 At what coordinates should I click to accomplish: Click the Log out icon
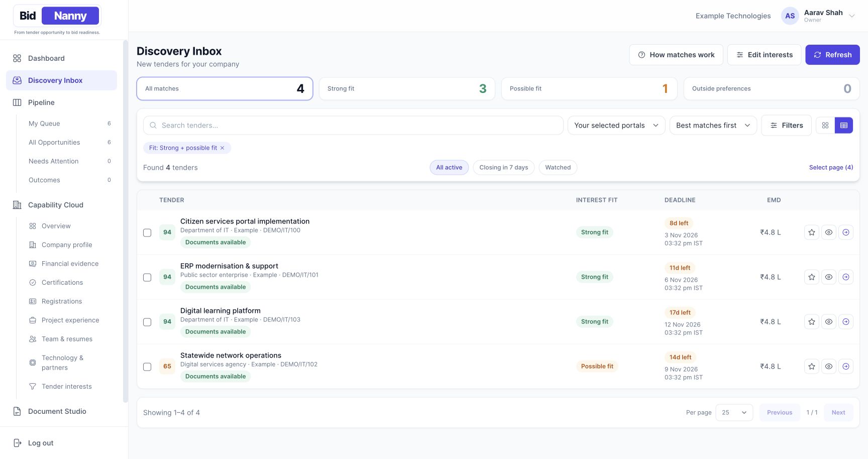pos(17,443)
